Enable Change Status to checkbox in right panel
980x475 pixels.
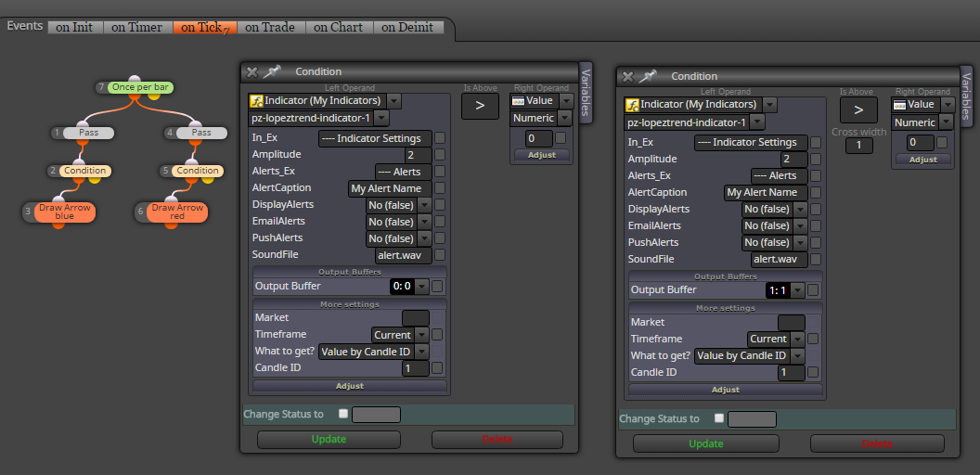(x=718, y=418)
